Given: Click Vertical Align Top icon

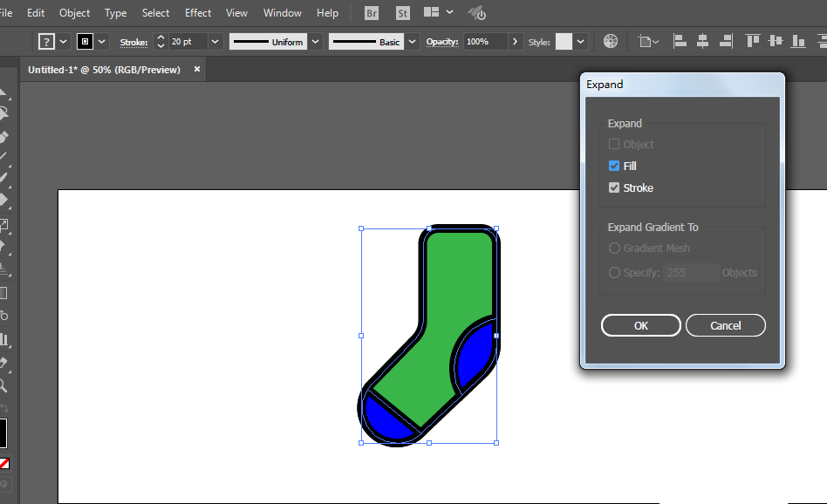Looking at the screenshot, I should (752, 41).
